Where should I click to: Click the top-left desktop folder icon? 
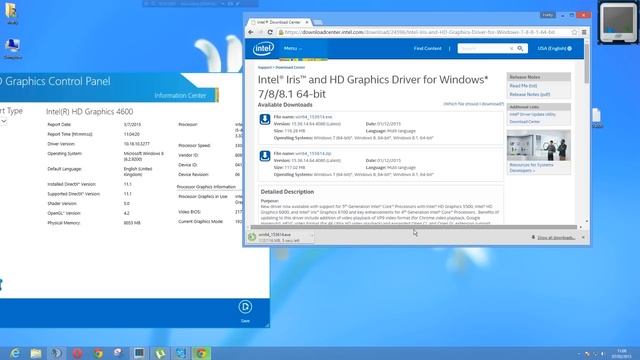click(x=12, y=13)
